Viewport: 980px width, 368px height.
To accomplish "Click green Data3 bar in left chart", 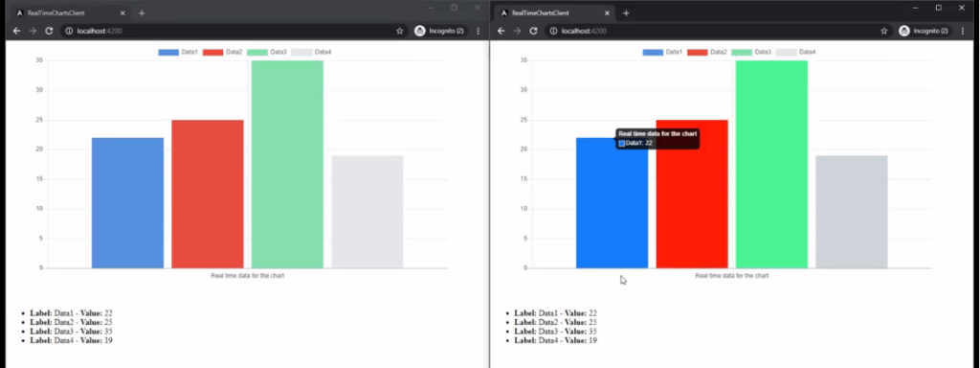I will [x=287, y=165].
